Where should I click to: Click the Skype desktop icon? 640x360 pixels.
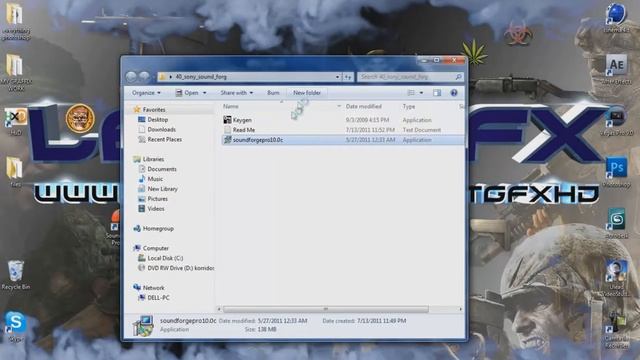16,327
